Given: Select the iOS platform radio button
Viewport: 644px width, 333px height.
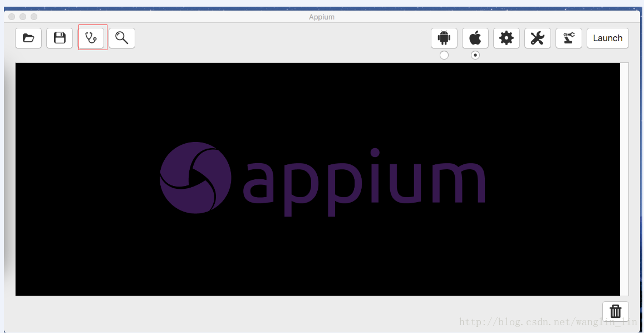Looking at the screenshot, I should [x=475, y=55].
